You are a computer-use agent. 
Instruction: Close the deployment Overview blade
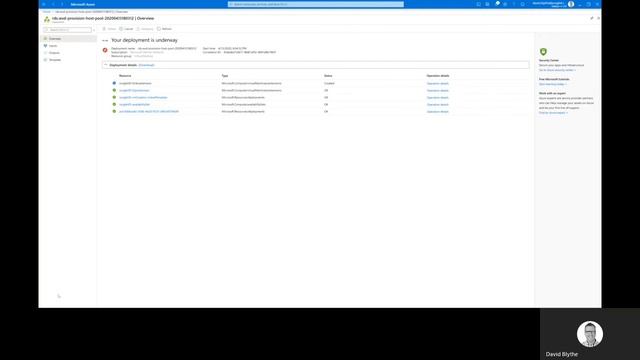[x=598, y=18]
